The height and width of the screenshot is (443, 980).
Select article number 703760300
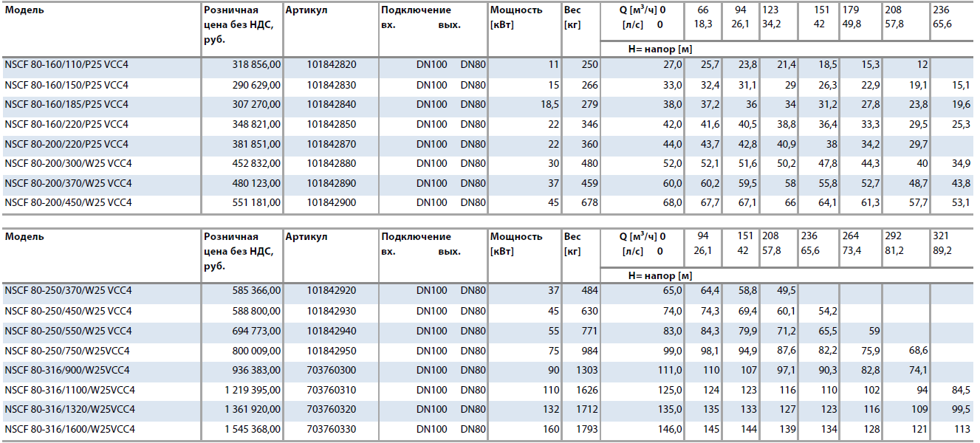coord(331,370)
